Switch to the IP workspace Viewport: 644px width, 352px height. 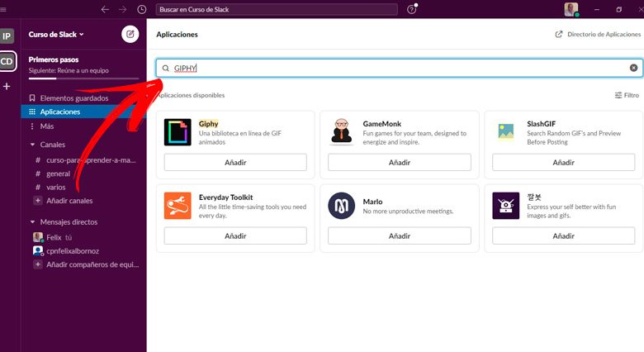coord(7,36)
